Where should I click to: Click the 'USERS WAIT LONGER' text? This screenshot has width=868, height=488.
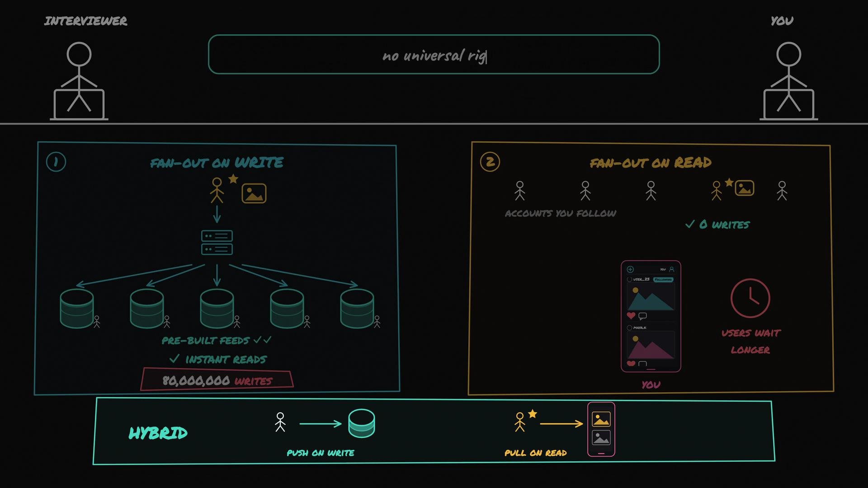pyautogui.click(x=751, y=341)
